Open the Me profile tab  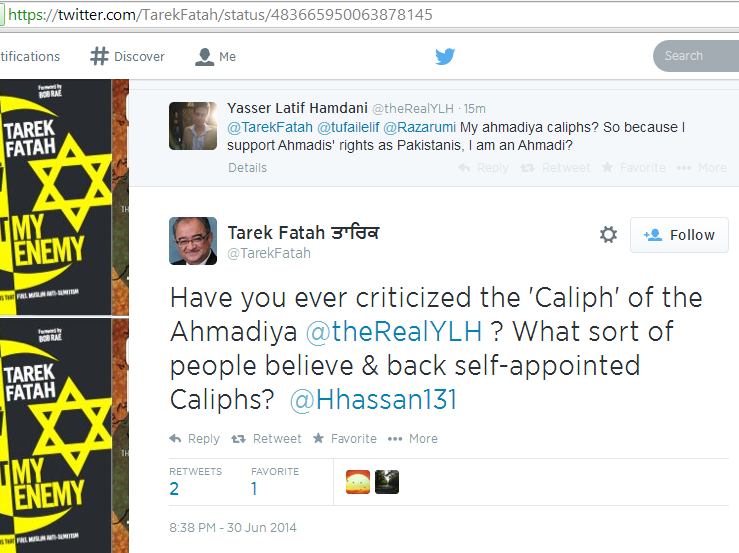click(215, 57)
